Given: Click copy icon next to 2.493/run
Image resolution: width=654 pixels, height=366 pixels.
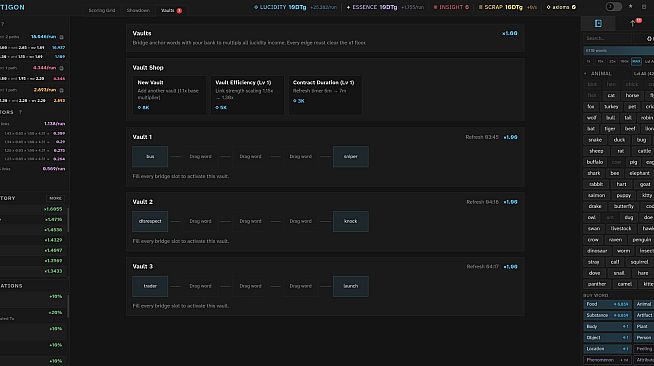Looking at the screenshot, I should pyautogui.click(x=61, y=90).
